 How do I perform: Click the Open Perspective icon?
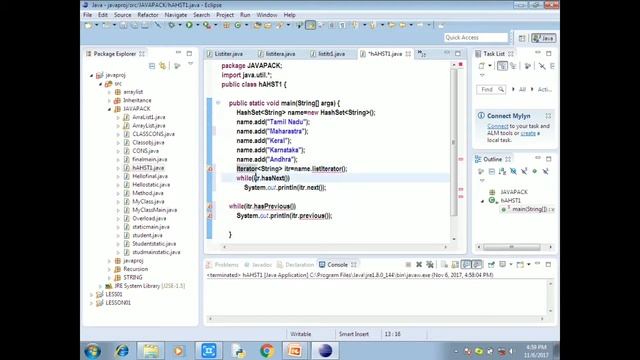coord(522,38)
